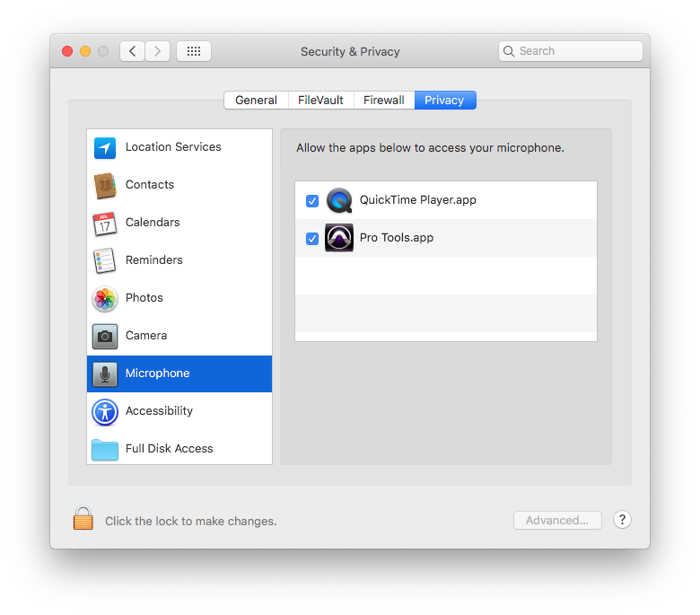Select Location Services label in list
The image size is (700, 615).
173,147
